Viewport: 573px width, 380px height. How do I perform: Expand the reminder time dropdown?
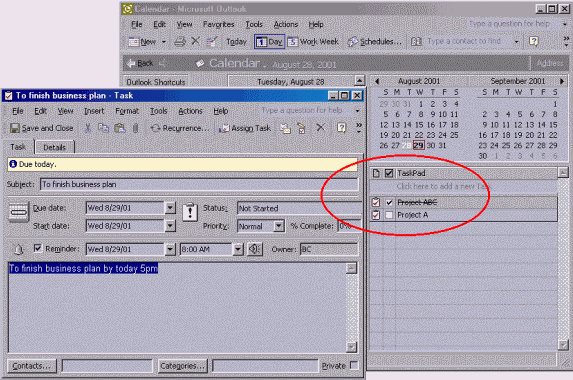click(x=238, y=249)
